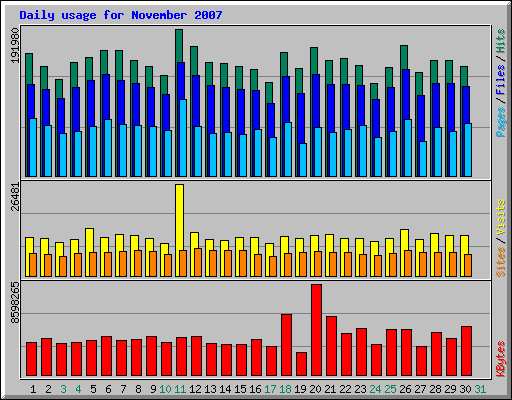Viewport: 512px width, 400px height.
Task: Select the red KBytes bar for day 18
Action: pos(286,345)
